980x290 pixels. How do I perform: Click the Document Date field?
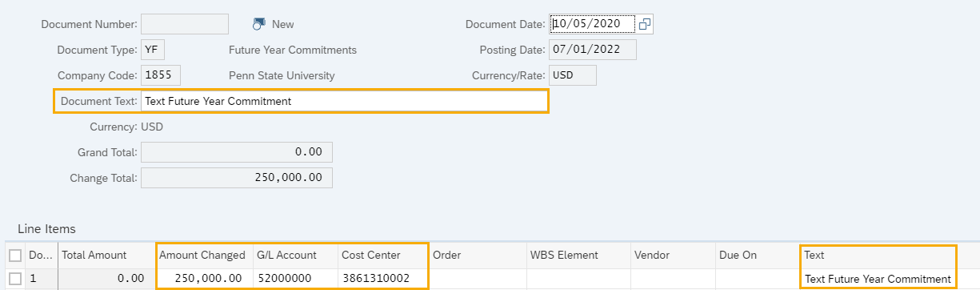click(592, 24)
